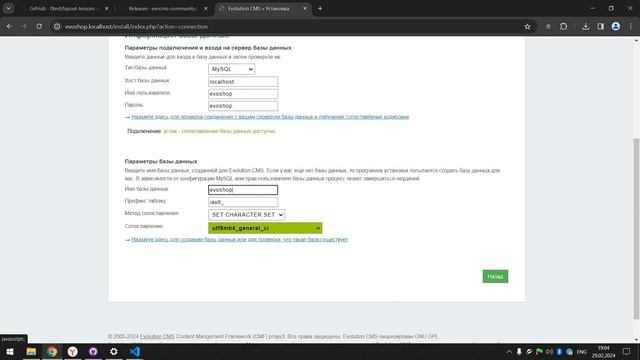
Task: Go back in browser history
Action: pos(9,27)
